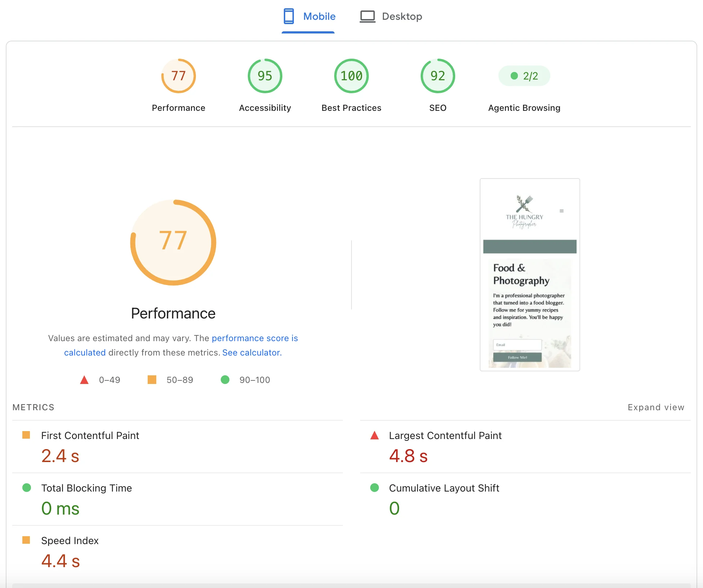Viewport: 703px width, 588px height.
Task: Click the First Contentful Paint orange square icon
Action: pos(26,435)
